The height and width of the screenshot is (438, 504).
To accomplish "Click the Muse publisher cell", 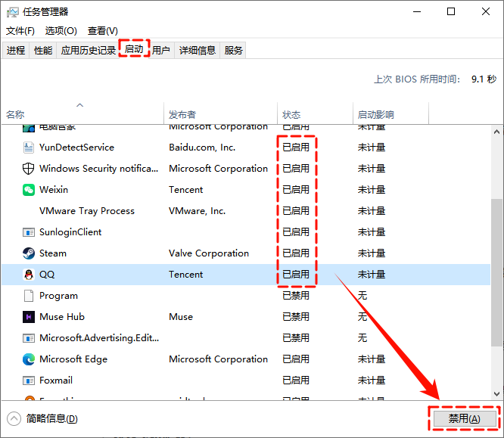I will coord(181,317).
